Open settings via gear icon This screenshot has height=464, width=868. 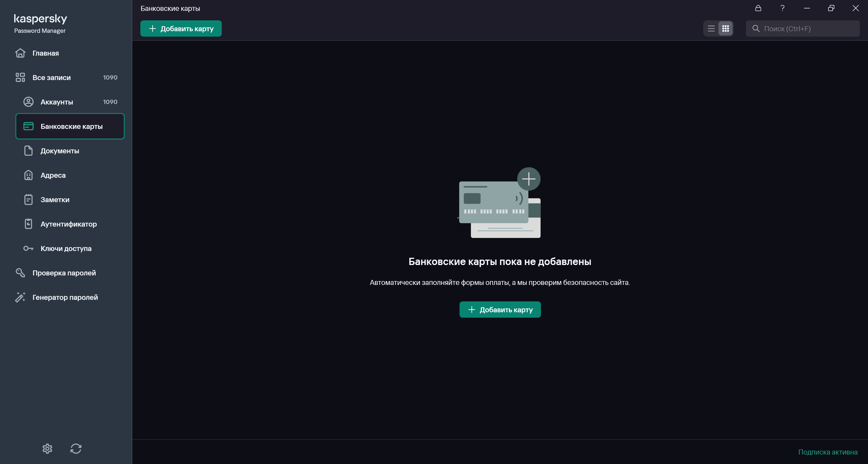coord(47,448)
